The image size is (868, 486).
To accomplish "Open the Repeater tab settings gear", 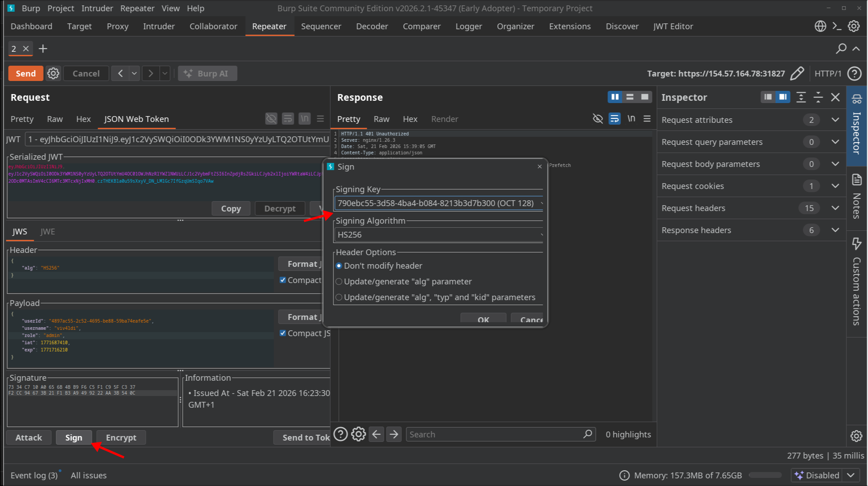I will (53, 73).
